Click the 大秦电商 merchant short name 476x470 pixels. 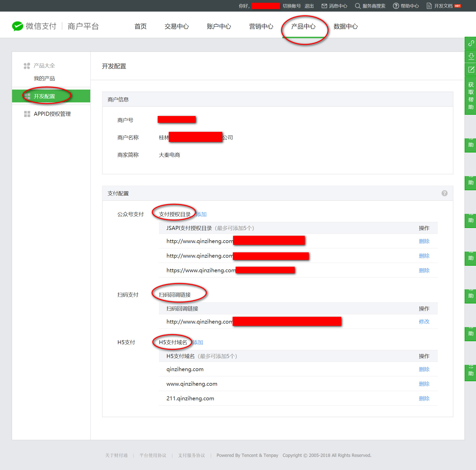[169, 155]
